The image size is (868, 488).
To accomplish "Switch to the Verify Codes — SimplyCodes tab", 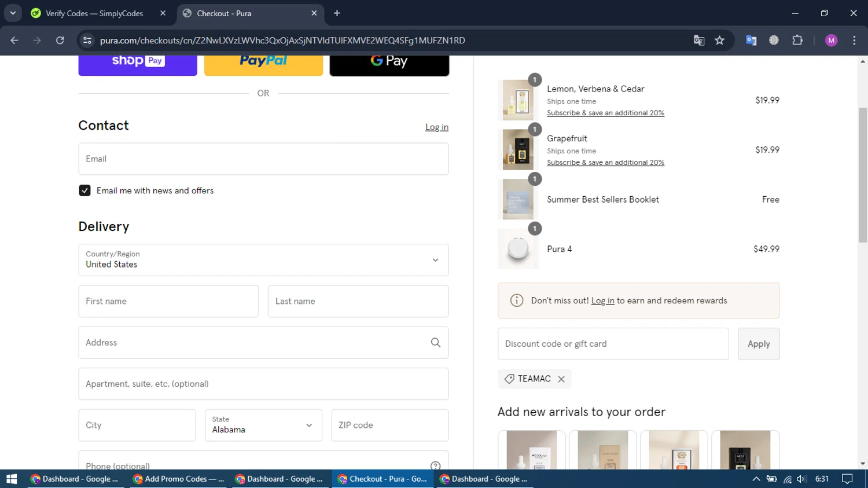I will [94, 13].
